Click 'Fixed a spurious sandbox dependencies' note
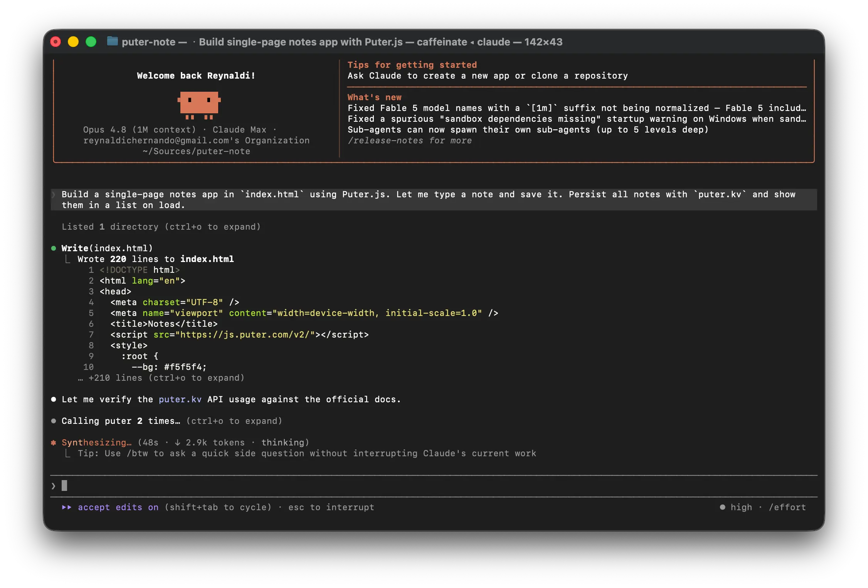The width and height of the screenshot is (868, 588). pos(577,119)
